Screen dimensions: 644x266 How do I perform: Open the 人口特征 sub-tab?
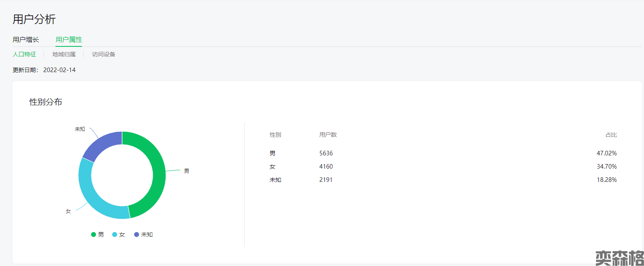[x=24, y=54]
